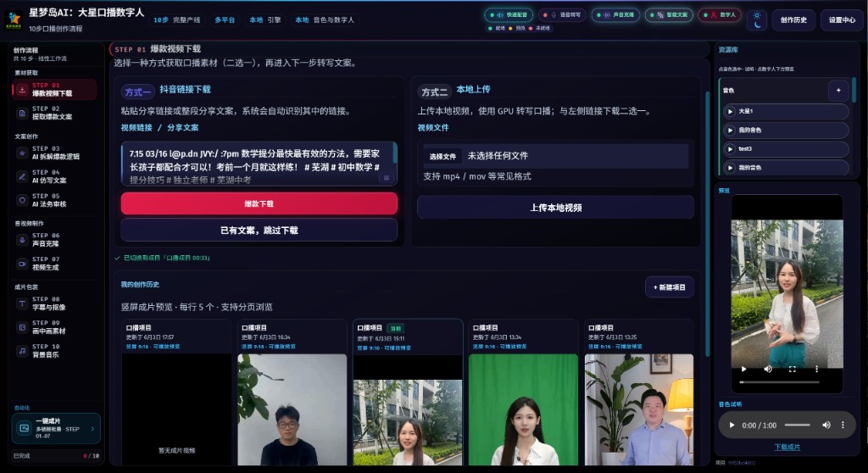This screenshot has width=868, height=473.
Task: Open the 设置中心 settings center
Action: [842, 20]
